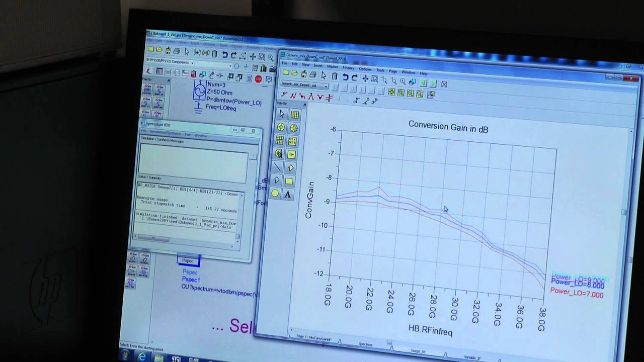
Task: Switch to Page 1 MixConvGainNF tab
Action: pyautogui.click(x=313, y=337)
